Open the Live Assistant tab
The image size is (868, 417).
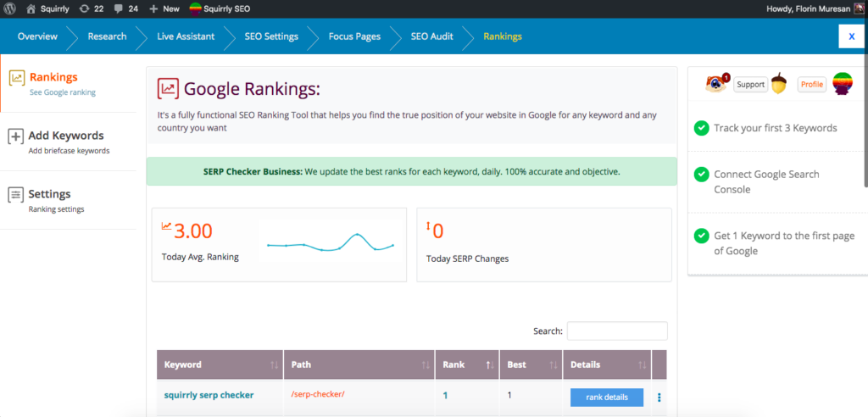point(186,36)
